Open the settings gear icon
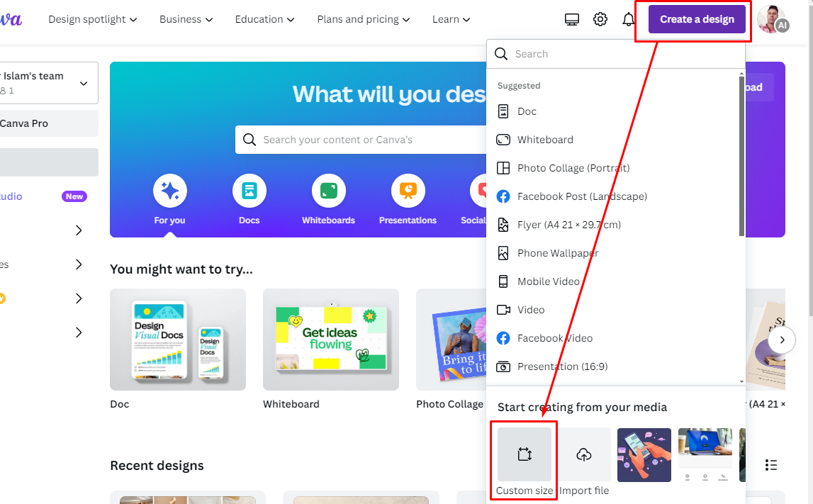Screen dimensions: 813x504 tap(600, 20)
